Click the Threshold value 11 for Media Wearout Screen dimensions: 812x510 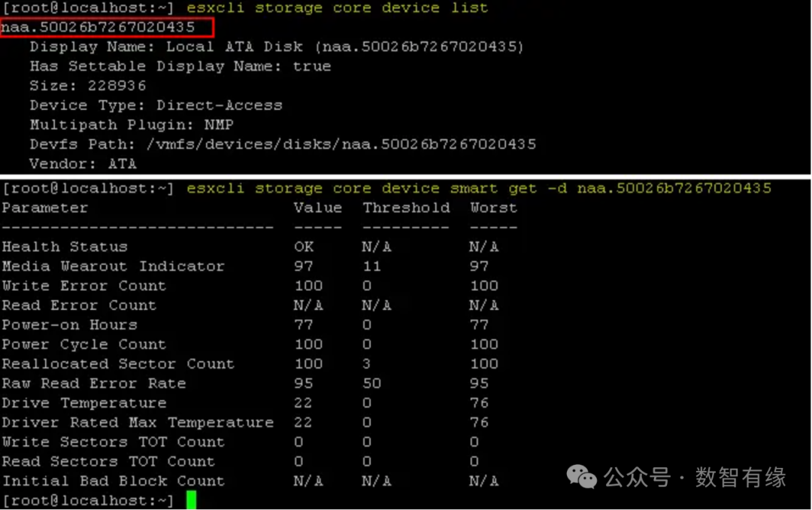coord(371,266)
